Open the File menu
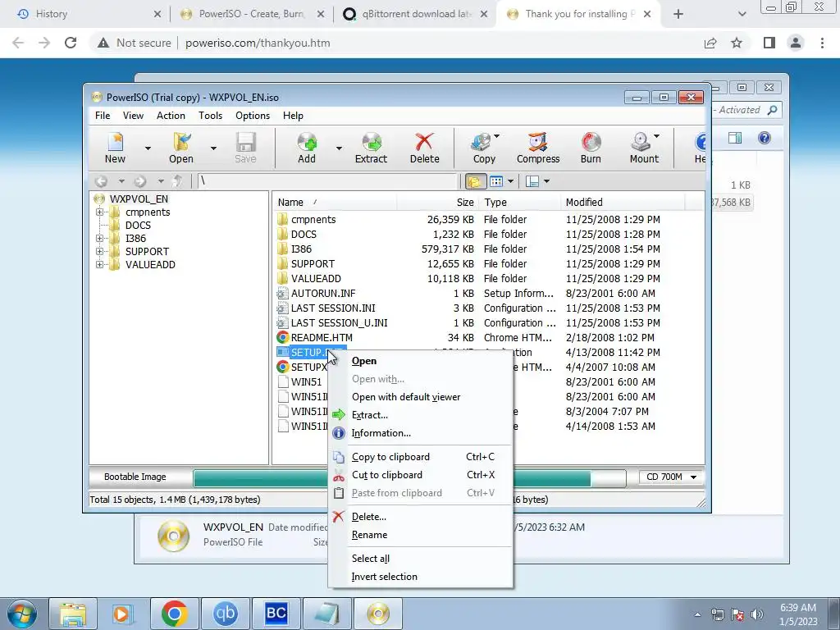Viewport: 840px width, 630px height. point(103,116)
